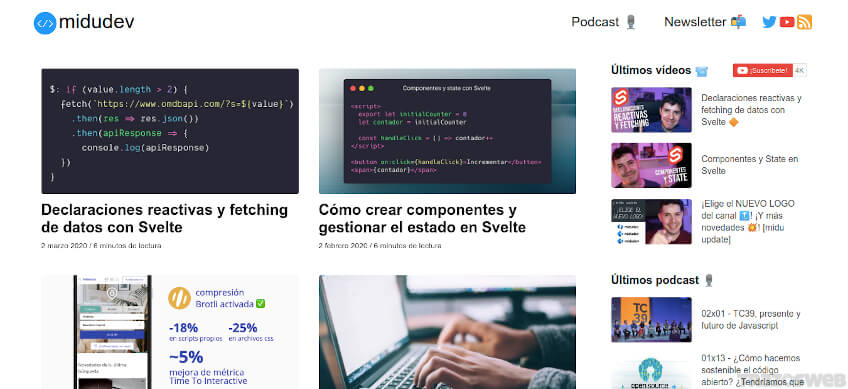848x389 pixels.
Task: Open the Twitter profile icon
Action: pyautogui.click(x=769, y=22)
